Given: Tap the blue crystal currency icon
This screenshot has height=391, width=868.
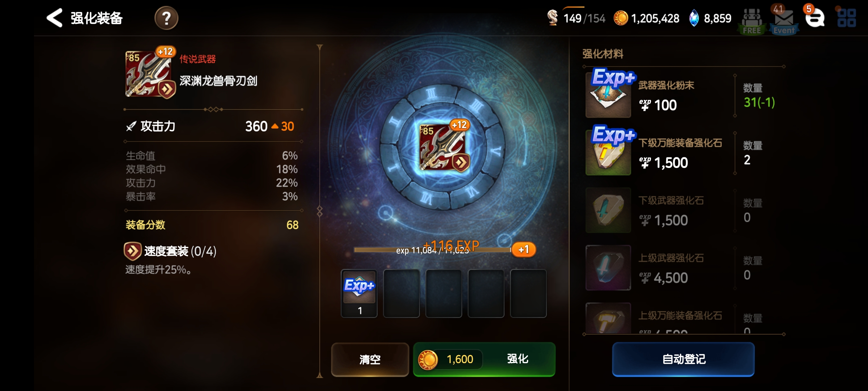Looking at the screenshot, I should pyautogui.click(x=694, y=18).
